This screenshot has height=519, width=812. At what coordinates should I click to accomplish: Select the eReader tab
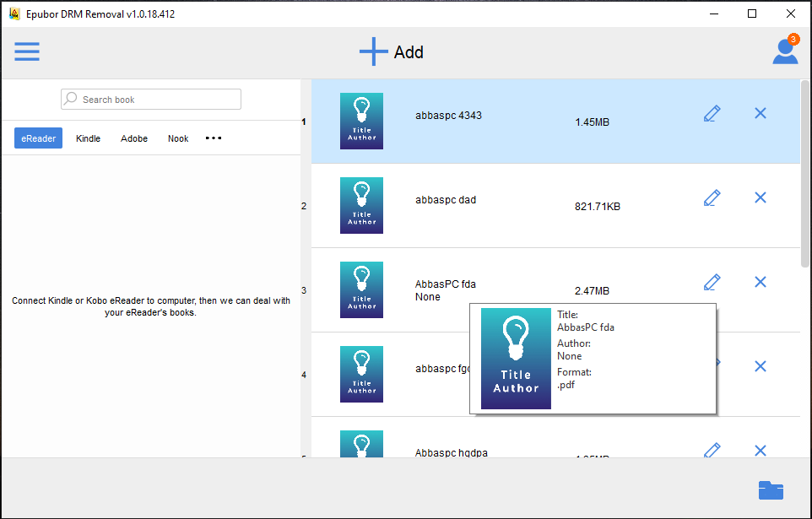tap(38, 138)
